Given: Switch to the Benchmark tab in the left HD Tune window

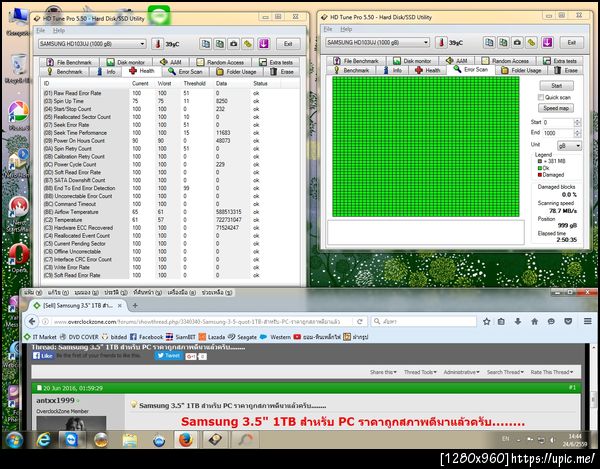Looking at the screenshot, I should click(x=64, y=72).
